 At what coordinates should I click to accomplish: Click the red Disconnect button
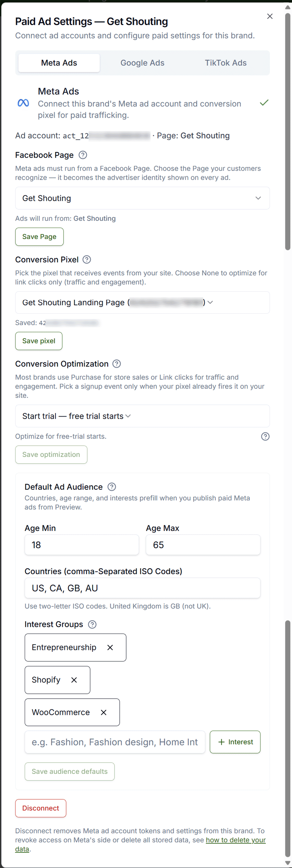coord(41,808)
